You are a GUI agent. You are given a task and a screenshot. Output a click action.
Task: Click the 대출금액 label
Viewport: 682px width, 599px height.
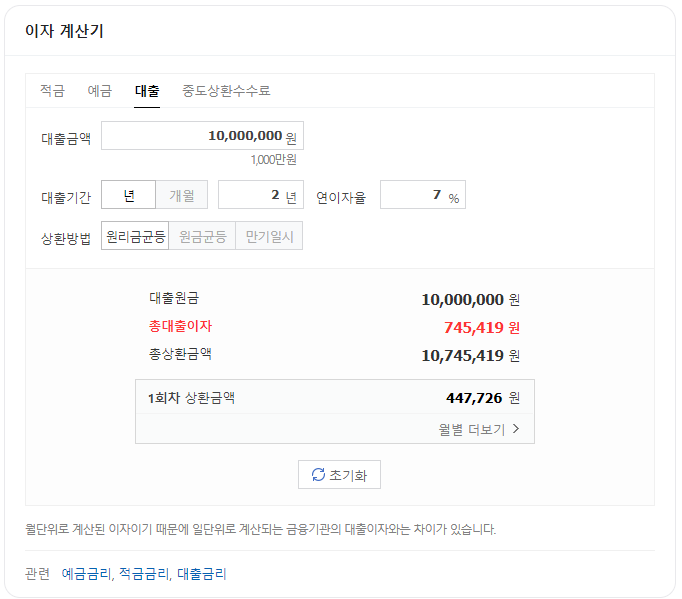[x=66, y=138]
